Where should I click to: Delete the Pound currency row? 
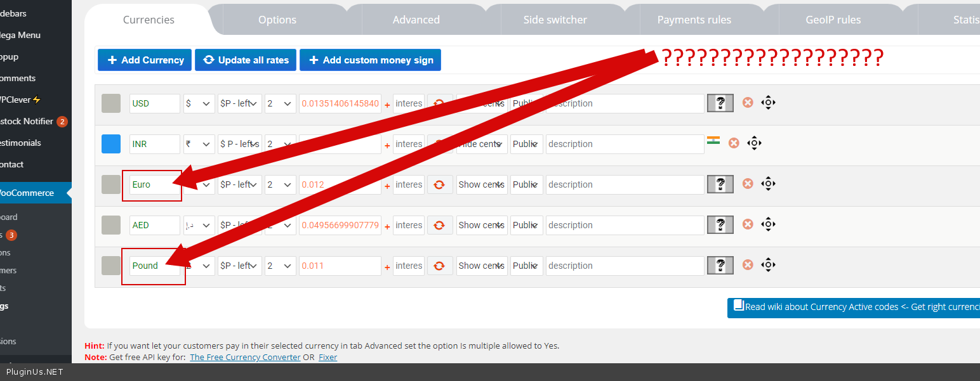(748, 264)
